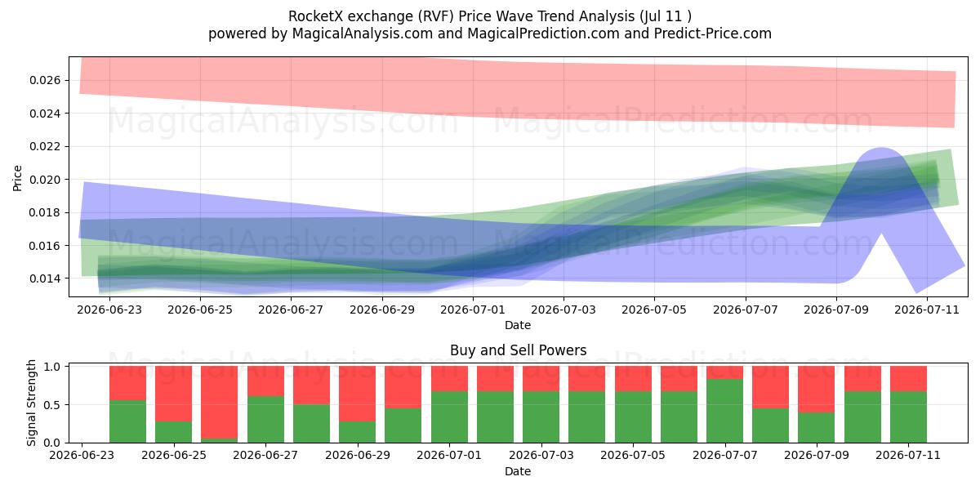Click the 2026-07-09 date tick on price chart
This screenshot has width=980, height=490.
coord(836,310)
